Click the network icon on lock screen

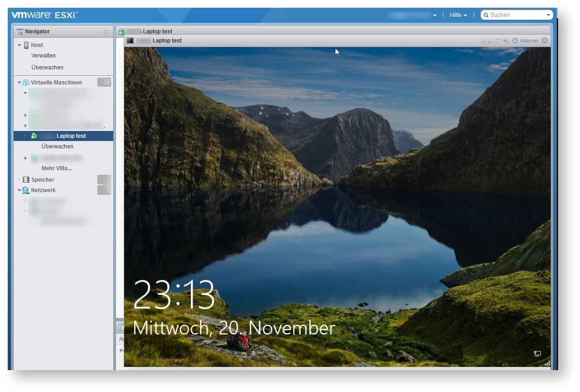tap(538, 354)
